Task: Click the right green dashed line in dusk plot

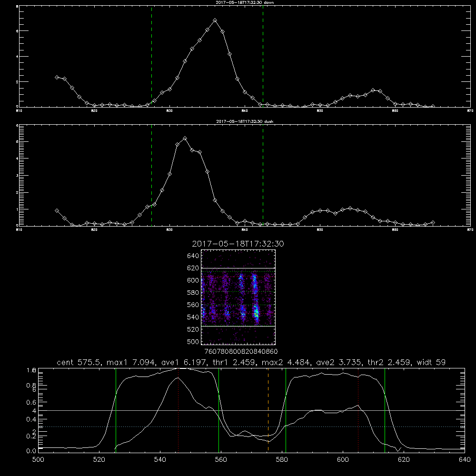Action: pos(263,175)
